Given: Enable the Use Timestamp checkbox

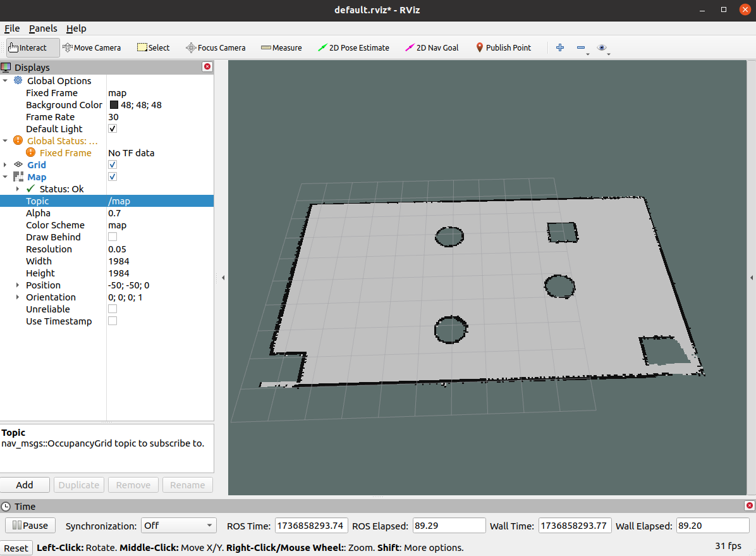Looking at the screenshot, I should point(113,321).
